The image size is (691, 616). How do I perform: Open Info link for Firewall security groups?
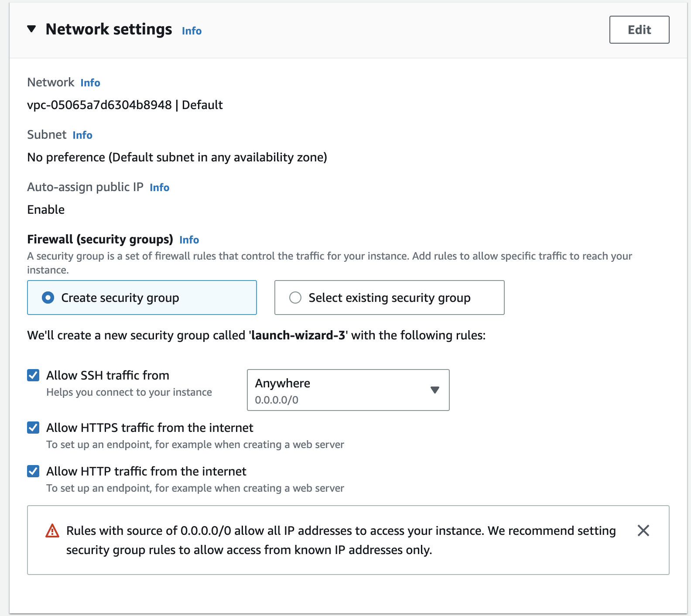pyautogui.click(x=189, y=240)
